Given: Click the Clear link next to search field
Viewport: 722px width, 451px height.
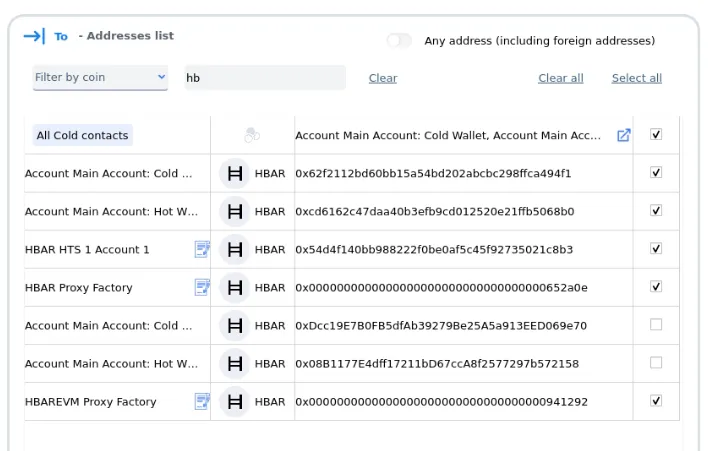Looking at the screenshot, I should [383, 78].
